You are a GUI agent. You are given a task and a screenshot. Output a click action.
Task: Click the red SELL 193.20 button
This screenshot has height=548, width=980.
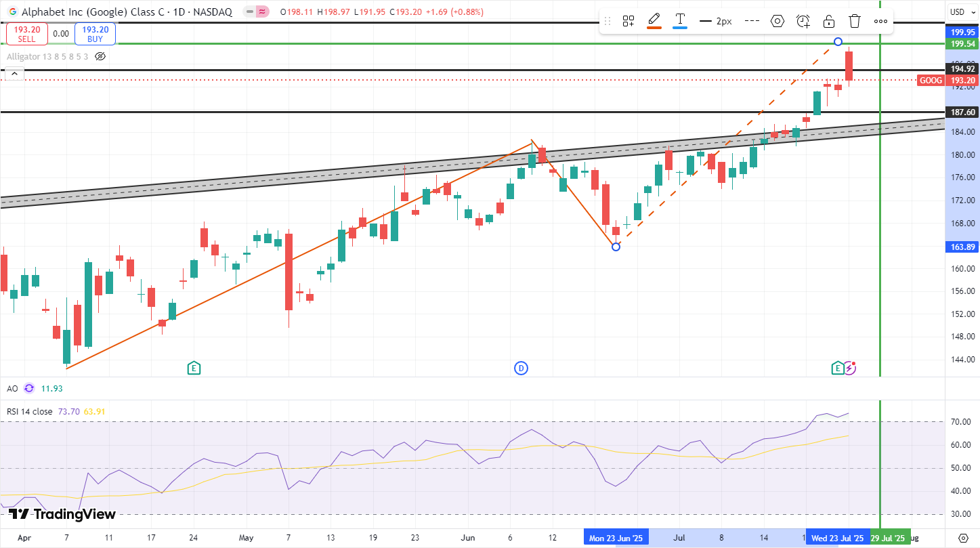coord(28,34)
